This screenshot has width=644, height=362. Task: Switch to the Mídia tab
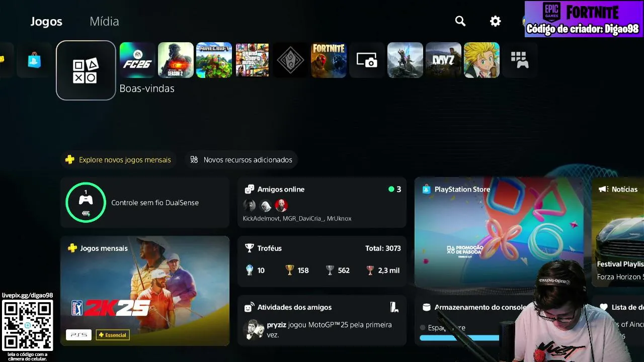coord(104,21)
